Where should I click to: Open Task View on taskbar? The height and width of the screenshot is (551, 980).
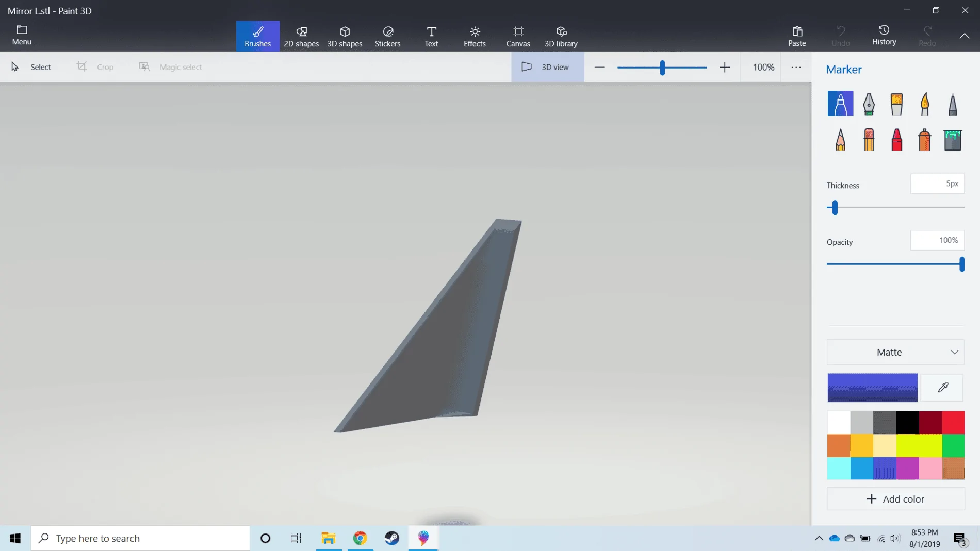[x=296, y=538]
